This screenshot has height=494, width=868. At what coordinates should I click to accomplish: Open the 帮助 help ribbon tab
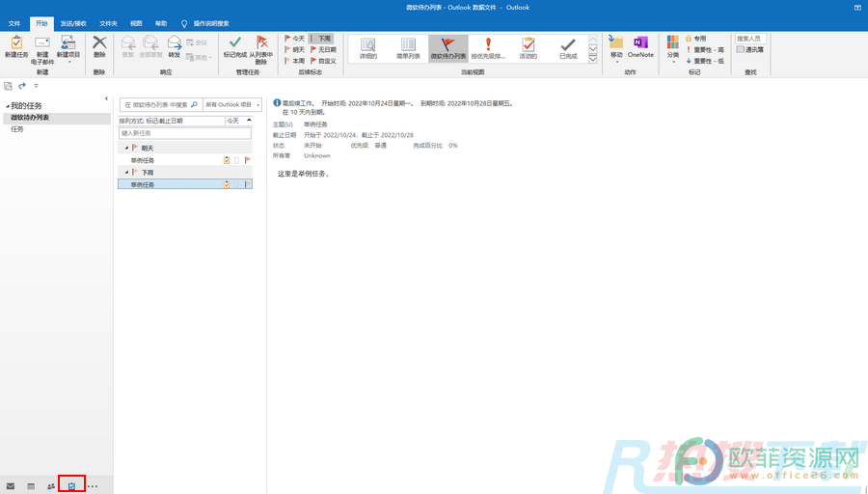(x=161, y=23)
